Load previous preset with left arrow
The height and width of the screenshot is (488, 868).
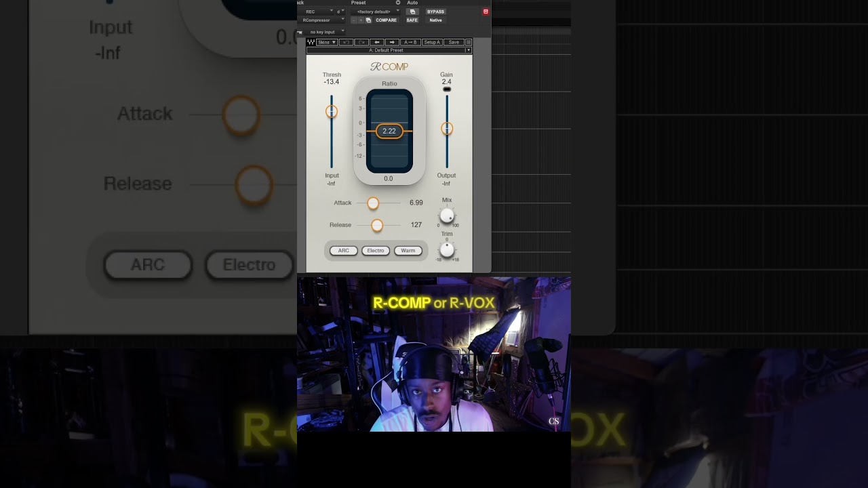(377, 42)
